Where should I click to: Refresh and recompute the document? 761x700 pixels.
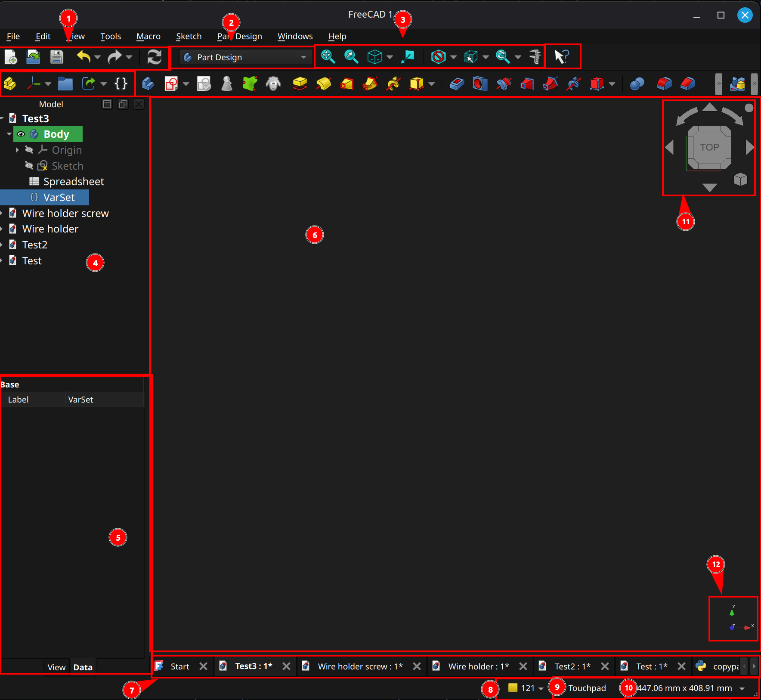(155, 57)
